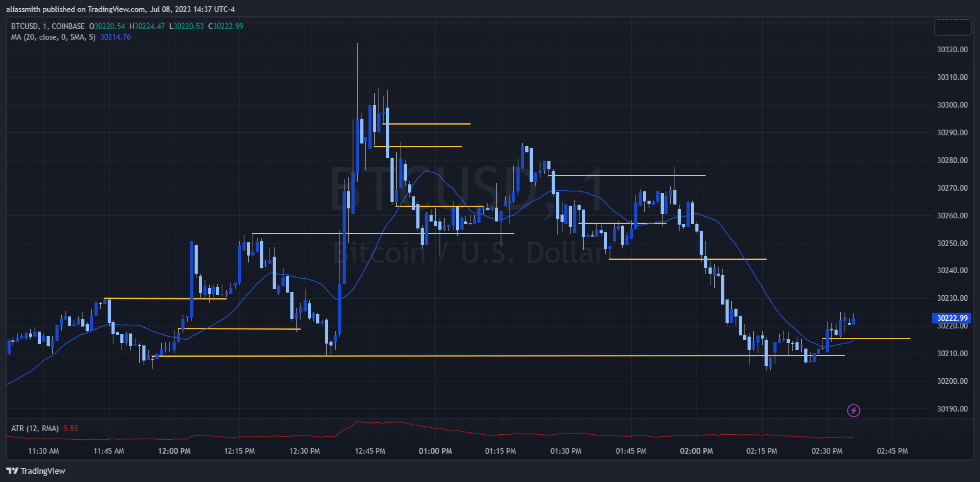Viewport: 980px width, 482px height.
Task: Click the purple lightning bolt quick-action icon
Action: (x=853, y=410)
